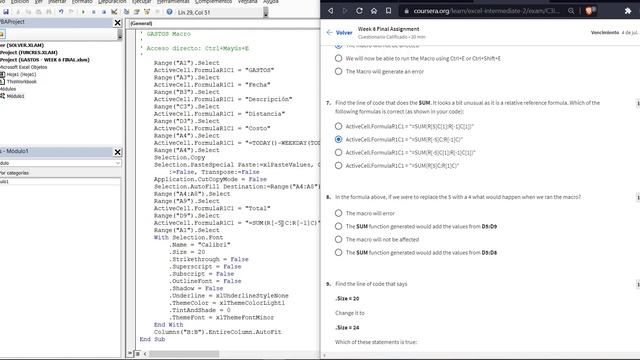640x360 pixels.
Task: Select the 'run the Macro using Ctrl+E or Ctrl+Shift+E' option
Action: pos(338,58)
